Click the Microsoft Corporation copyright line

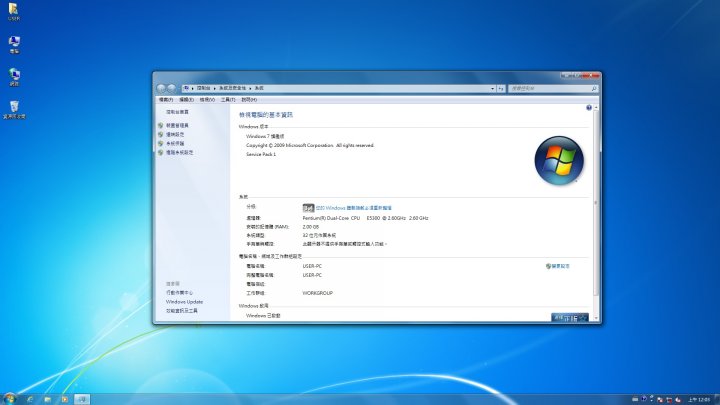tap(310, 145)
